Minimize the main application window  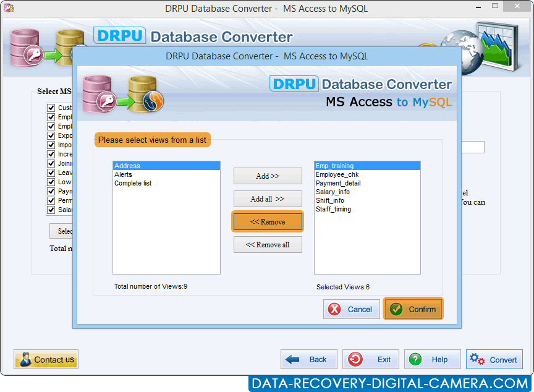click(x=478, y=7)
